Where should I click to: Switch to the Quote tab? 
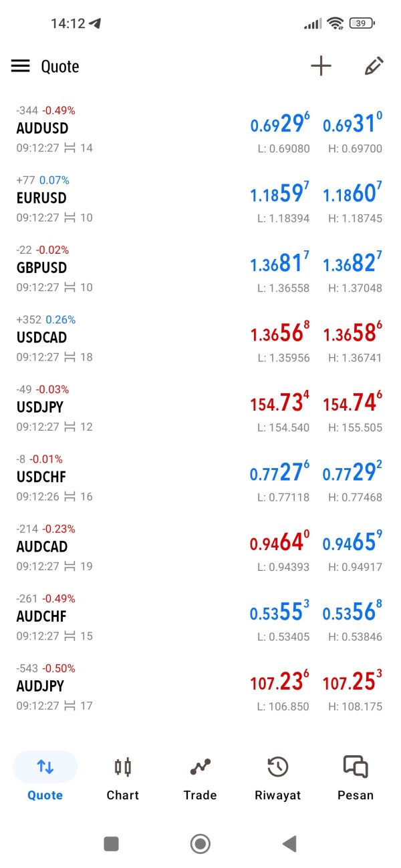45,776
